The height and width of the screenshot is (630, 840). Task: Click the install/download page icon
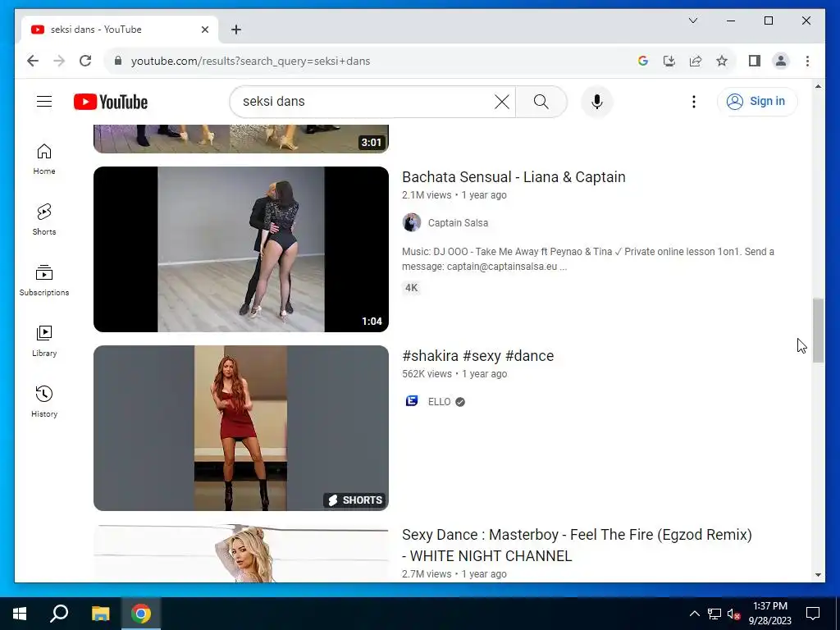tap(669, 61)
